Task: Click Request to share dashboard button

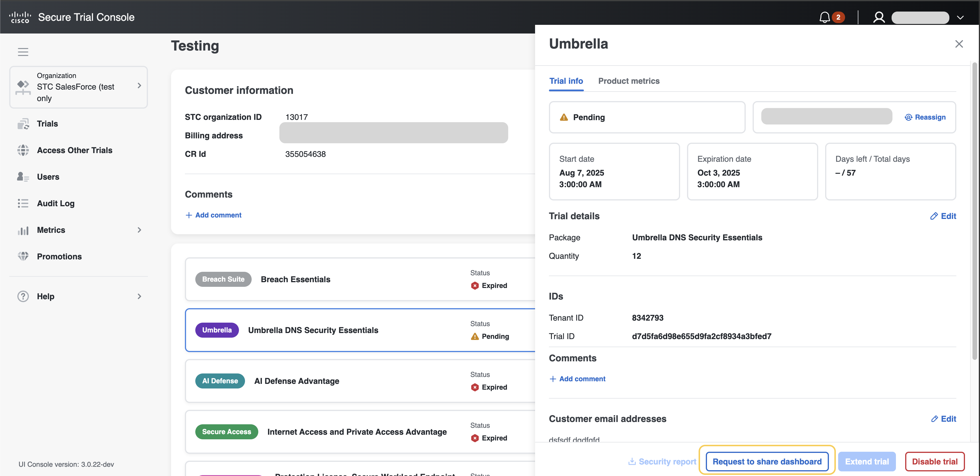Action: coord(766,462)
